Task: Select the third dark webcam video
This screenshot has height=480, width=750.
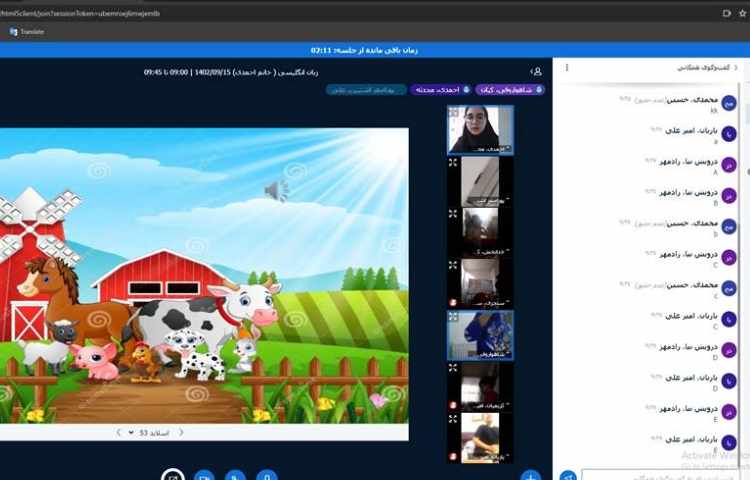Action: [x=480, y=233]
